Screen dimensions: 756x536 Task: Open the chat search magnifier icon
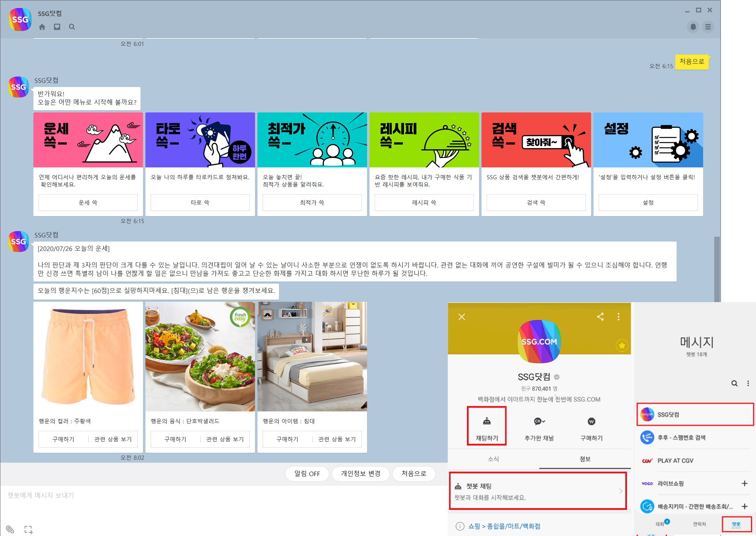coord(72,27)
